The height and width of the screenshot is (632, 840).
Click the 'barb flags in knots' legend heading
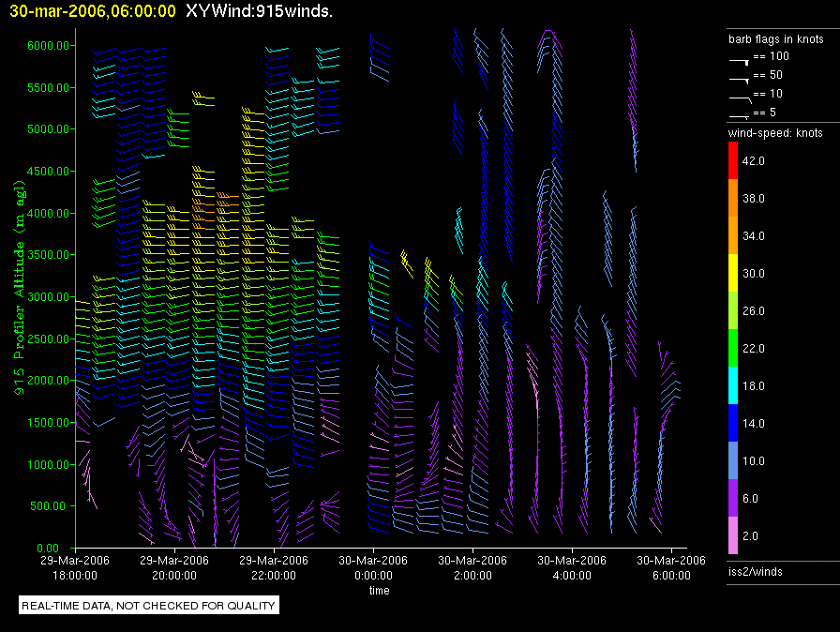(x=776, y=39)
